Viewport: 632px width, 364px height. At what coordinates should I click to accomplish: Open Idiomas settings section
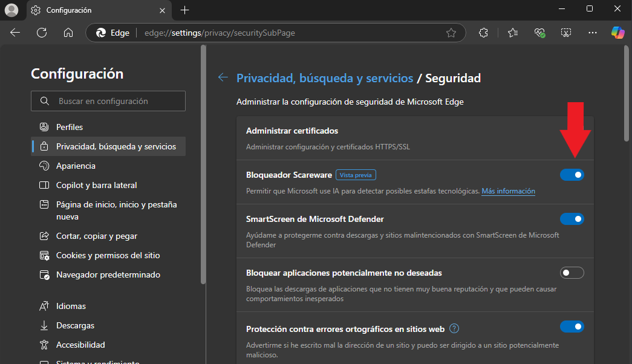pyautogui.click(x=108, y=306)
